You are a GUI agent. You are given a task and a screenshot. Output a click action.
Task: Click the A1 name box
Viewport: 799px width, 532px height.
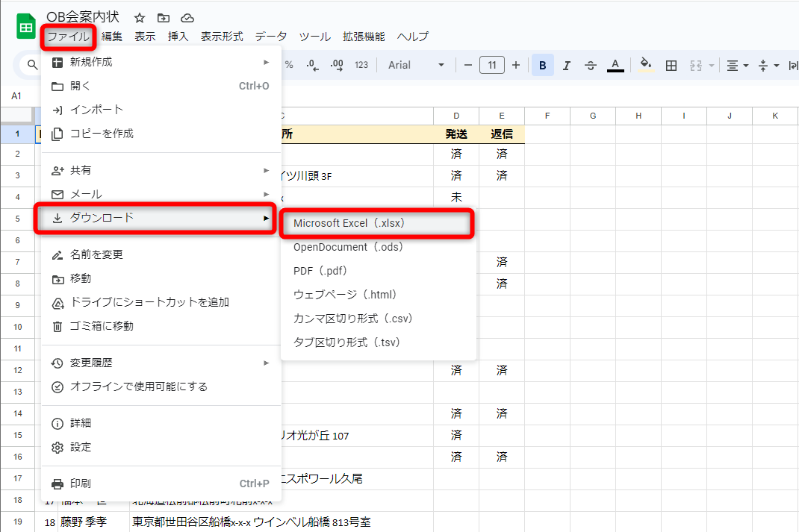(16, 96)
